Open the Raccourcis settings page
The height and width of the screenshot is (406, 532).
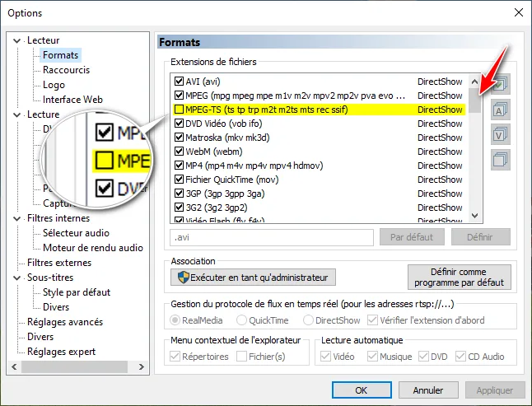[66, 70]
